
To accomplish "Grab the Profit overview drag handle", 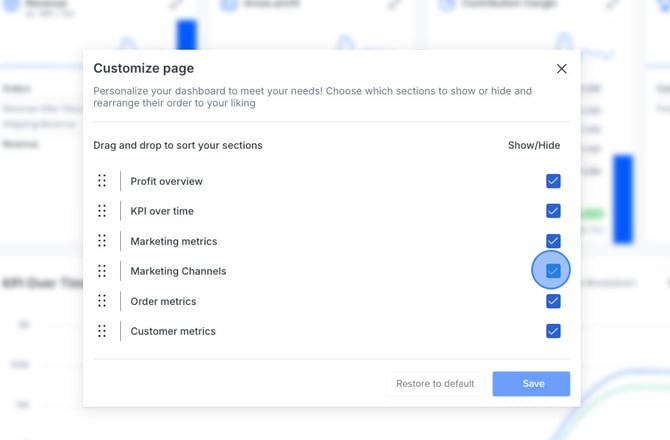I will (x=102, y=181).
